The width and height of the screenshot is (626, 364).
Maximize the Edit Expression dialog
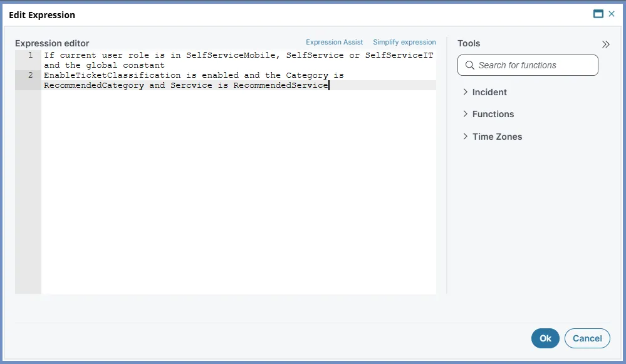coord(598,14)
